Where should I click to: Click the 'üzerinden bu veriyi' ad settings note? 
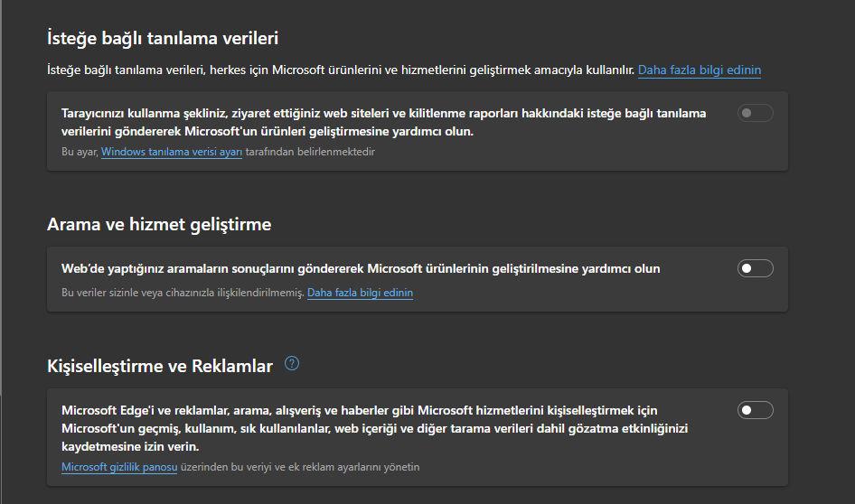[300, 467]
